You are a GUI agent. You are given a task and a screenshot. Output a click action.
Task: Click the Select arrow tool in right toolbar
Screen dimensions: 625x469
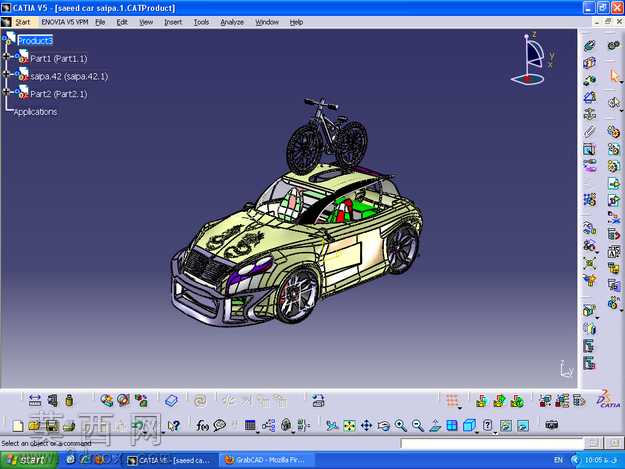click(614, 75)
